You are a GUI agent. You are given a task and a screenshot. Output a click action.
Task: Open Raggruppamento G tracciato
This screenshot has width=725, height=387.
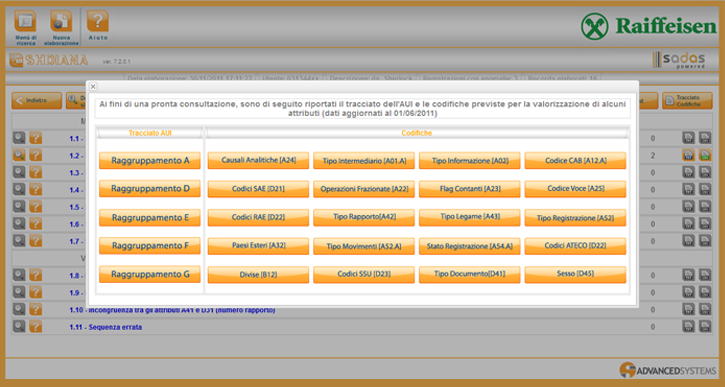point(150,274)
